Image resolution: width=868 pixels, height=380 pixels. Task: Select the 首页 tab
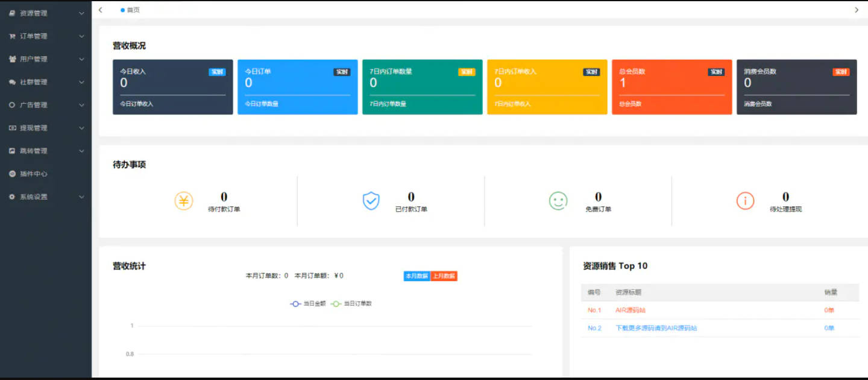tap(130, 10)
